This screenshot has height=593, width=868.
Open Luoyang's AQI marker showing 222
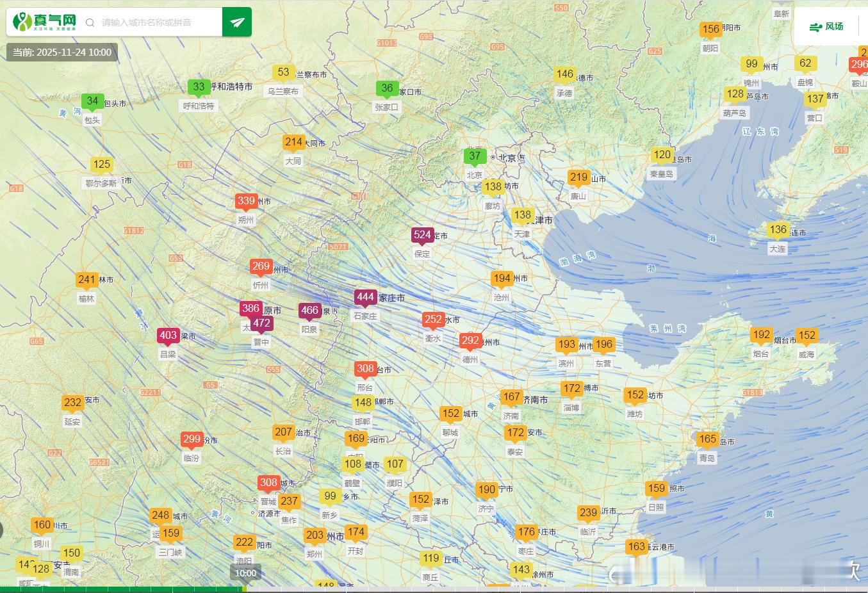tap(244, 544)
